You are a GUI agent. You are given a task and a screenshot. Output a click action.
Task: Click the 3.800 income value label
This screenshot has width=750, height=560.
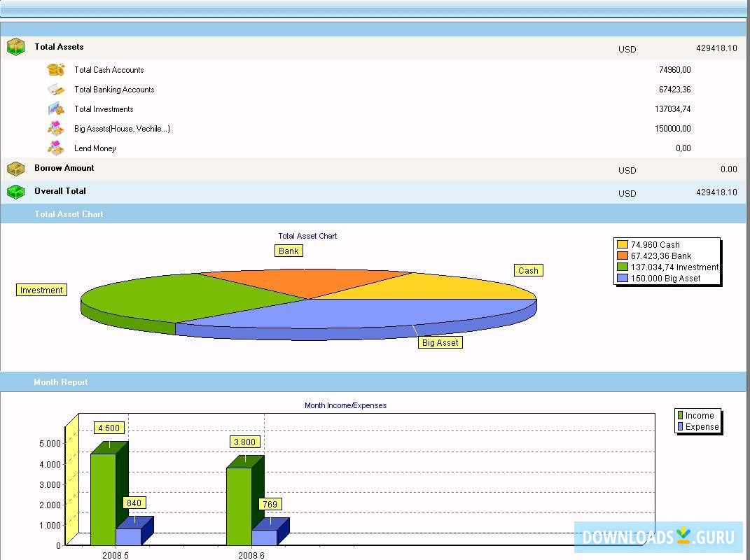(245, 442)
